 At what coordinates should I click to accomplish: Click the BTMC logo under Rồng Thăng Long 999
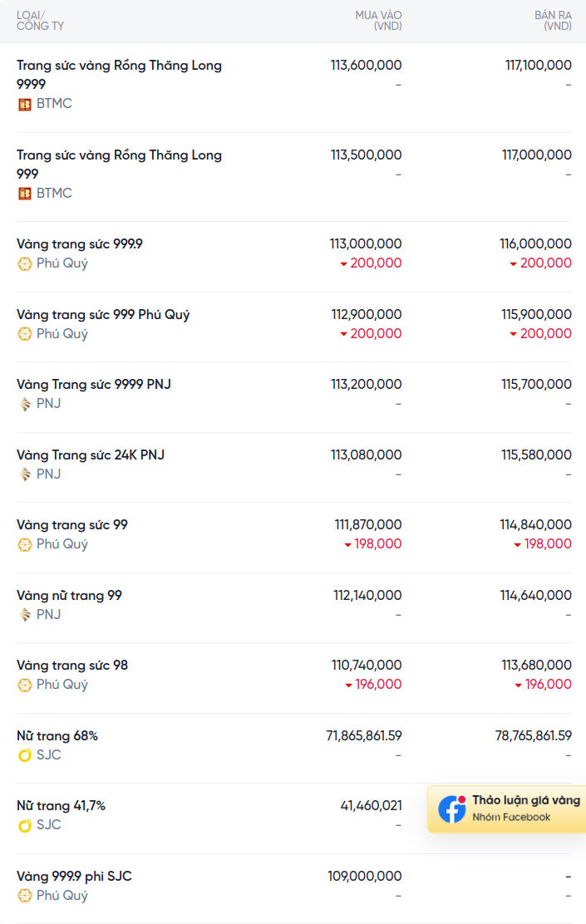[x=25, y=194]
